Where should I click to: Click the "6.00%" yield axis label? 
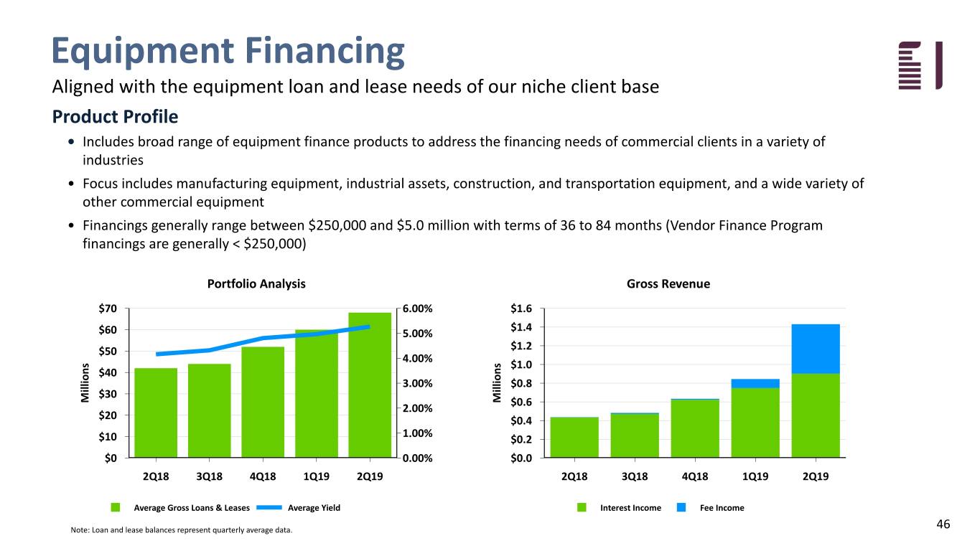point(417,309)
